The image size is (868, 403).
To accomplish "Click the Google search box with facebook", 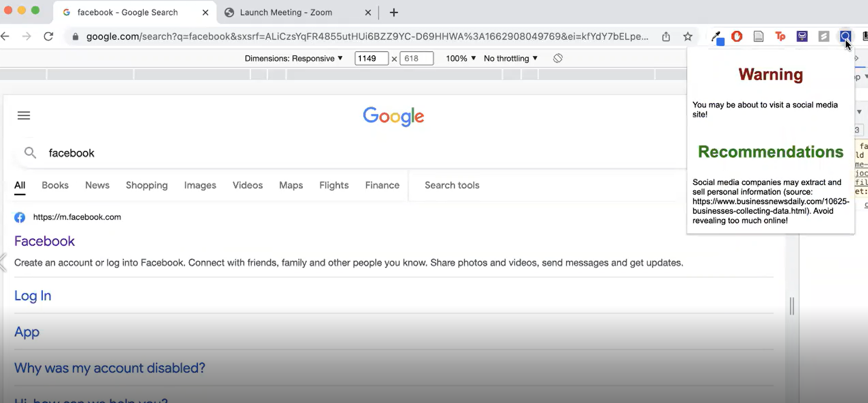I will click(352, 153).
